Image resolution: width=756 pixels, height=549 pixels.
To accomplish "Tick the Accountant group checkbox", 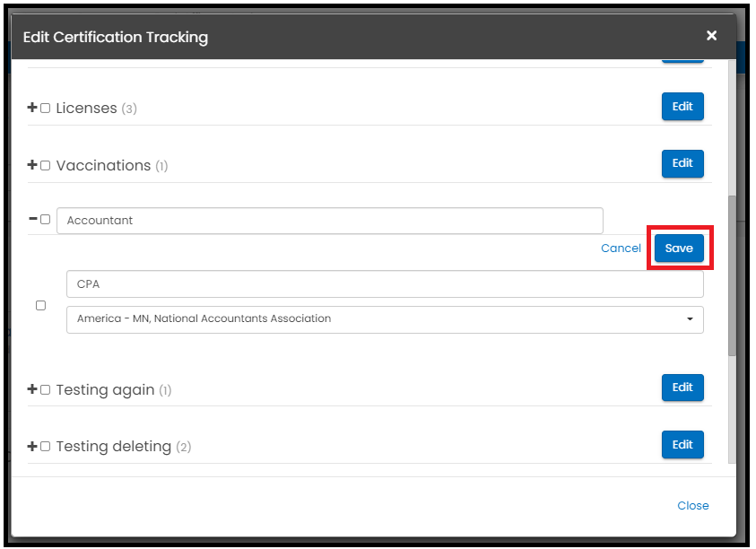I will [46, 220].
